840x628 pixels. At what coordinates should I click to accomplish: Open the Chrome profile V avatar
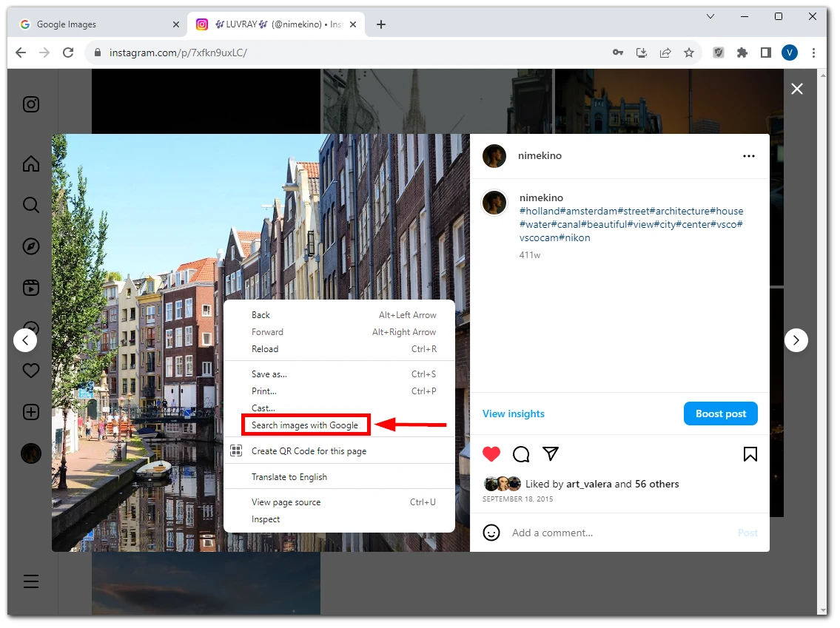790,53
